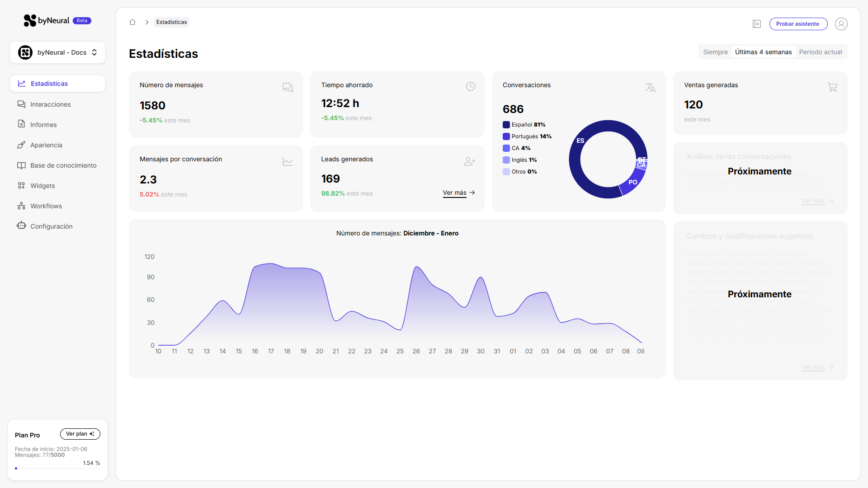Select Últimas 4 semanas time range
This screenshot has height=488, width=868.
tap(763, 52)
